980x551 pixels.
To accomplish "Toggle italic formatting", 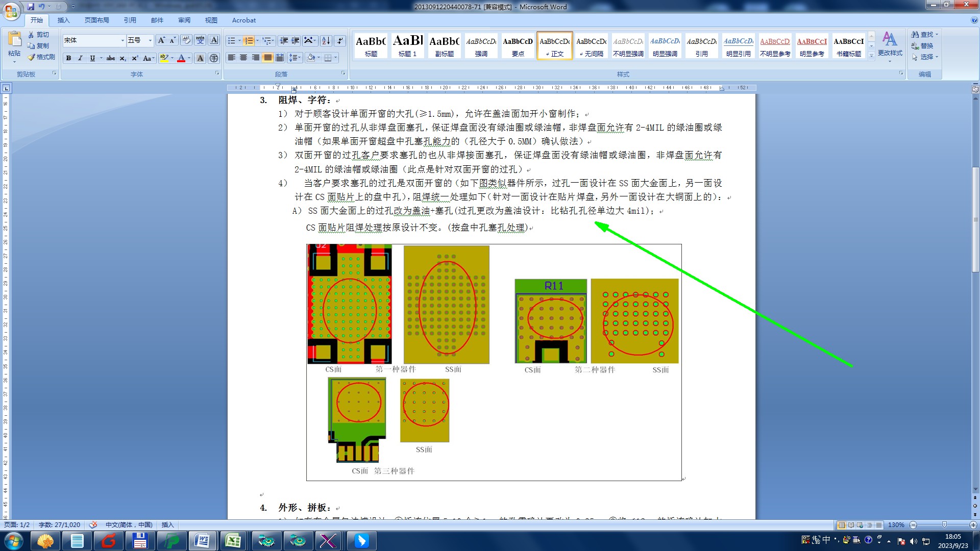I will (x=80, y=58).
